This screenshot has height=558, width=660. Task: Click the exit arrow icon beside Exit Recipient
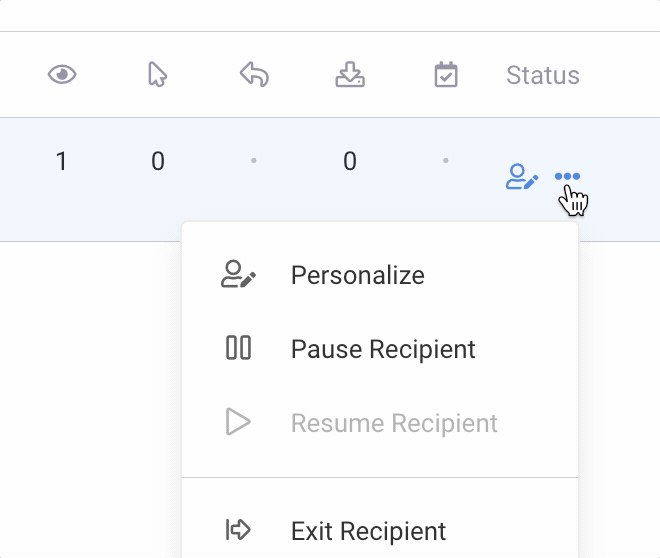(x=238, y=529)
